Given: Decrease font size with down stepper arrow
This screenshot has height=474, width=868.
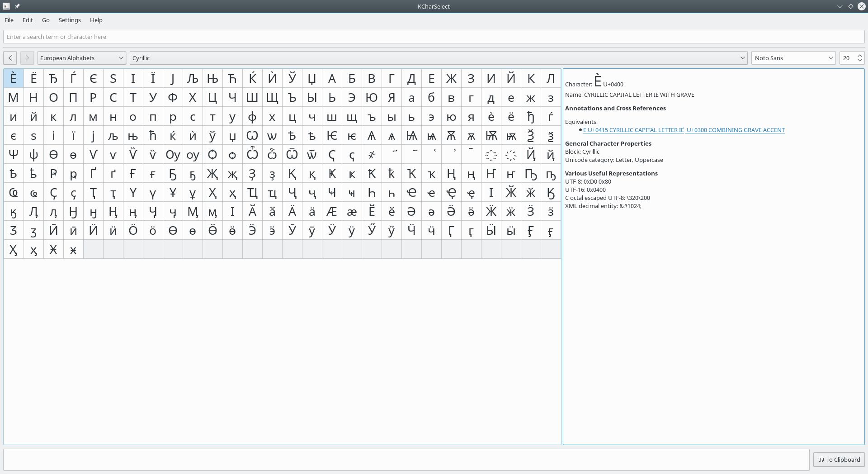Looking at the screenshot, I should [x=859, y=61].
